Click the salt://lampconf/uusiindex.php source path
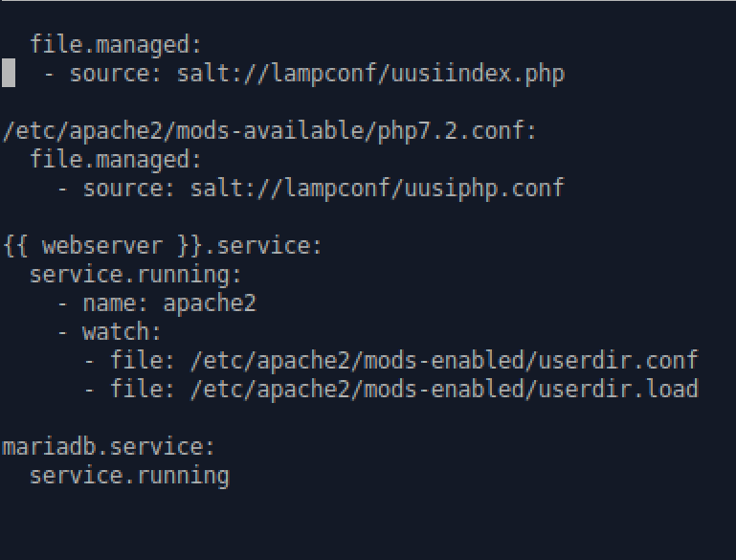Image resolution: width=736 pixels, height=560 pixels. coord(370,73)
